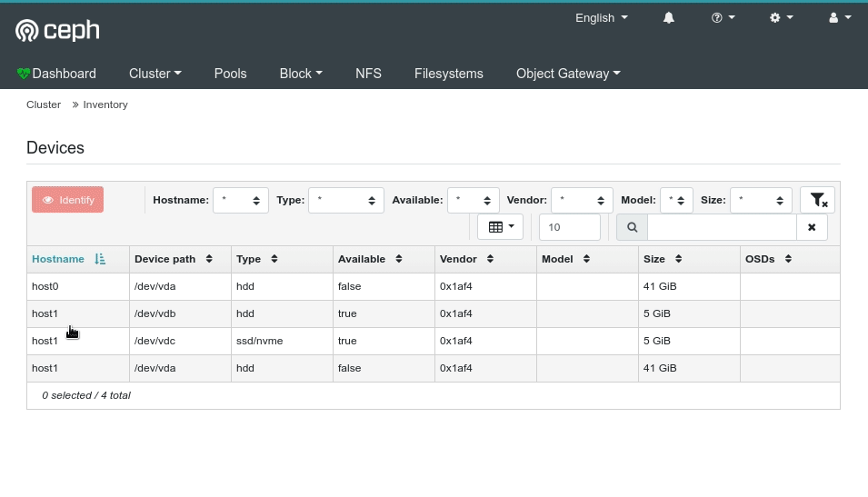Clear the search box with X button

pyautogui.click(x=812, y=227)
